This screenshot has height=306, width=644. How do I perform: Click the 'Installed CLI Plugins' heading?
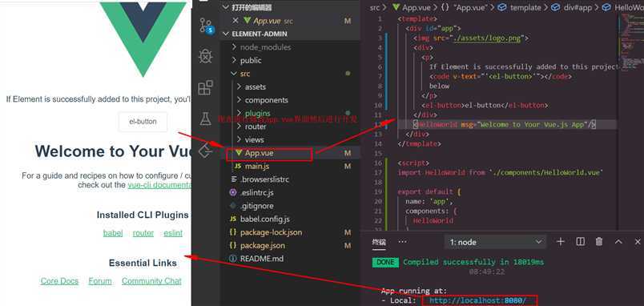click(x=143, y=215)
